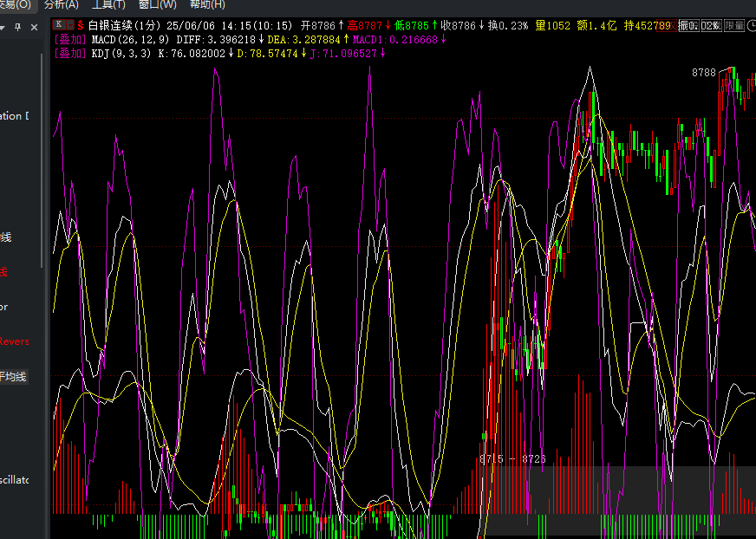Open the 帮助(H) menu
Viewport: 756px width, 539px height.
207,5
